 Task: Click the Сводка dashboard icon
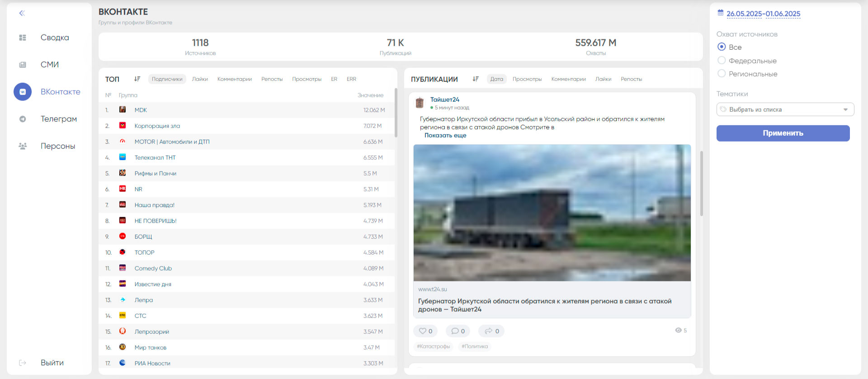click(x=23, y=38)
